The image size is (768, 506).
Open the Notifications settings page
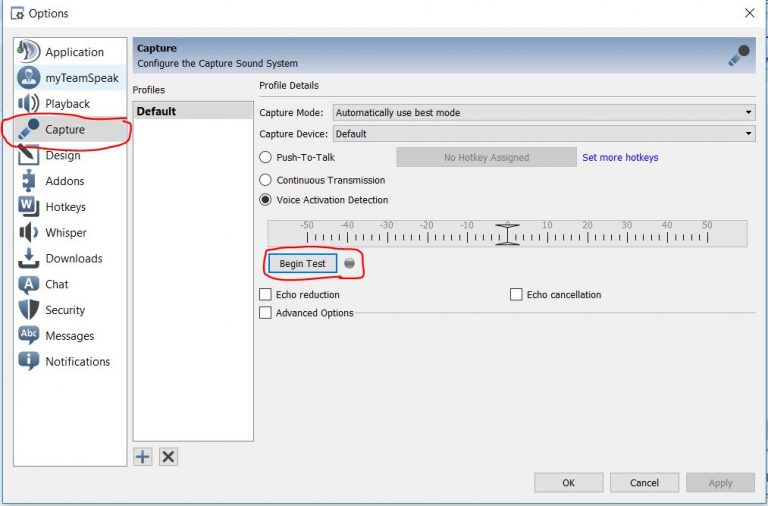pyautogui.click(x=77, y=362)
